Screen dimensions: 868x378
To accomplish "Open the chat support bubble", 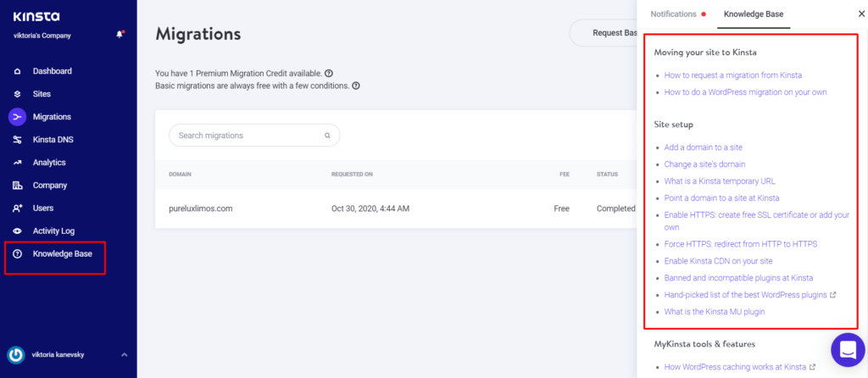I will [x=848, y=349].
